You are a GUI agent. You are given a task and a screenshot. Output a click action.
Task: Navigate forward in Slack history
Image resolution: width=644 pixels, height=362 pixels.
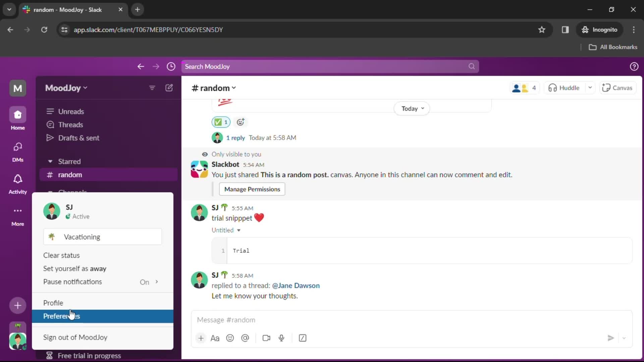(x=156, y=66)
